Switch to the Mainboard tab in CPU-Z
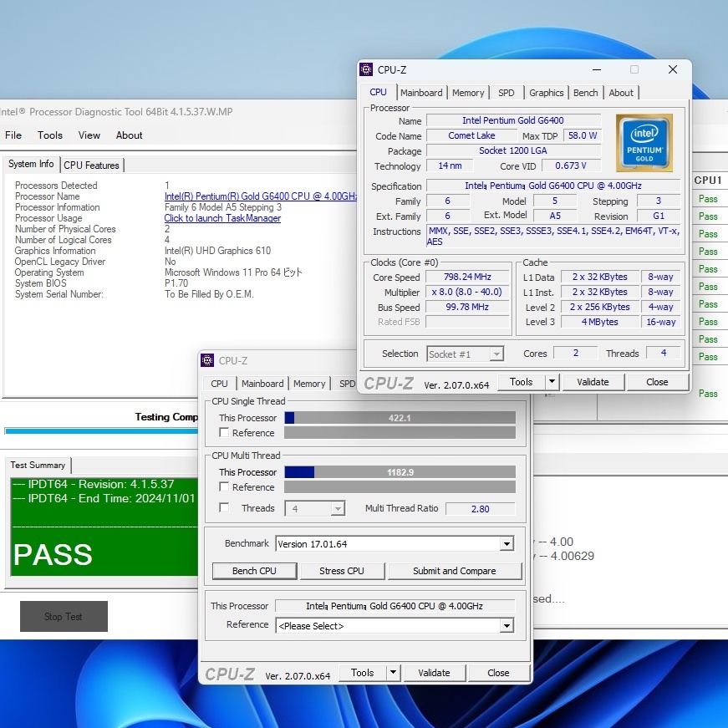Viewport: 728px width, 728px height. tap(420, 93)
